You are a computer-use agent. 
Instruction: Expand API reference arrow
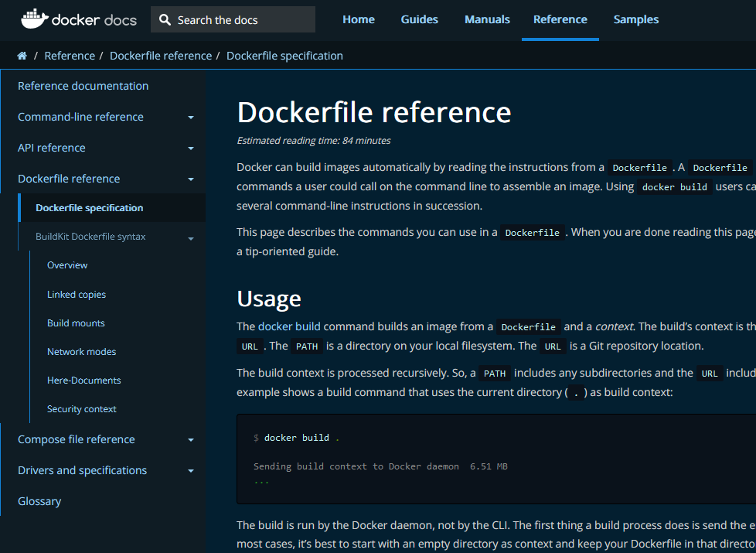[x=191, y=148]
